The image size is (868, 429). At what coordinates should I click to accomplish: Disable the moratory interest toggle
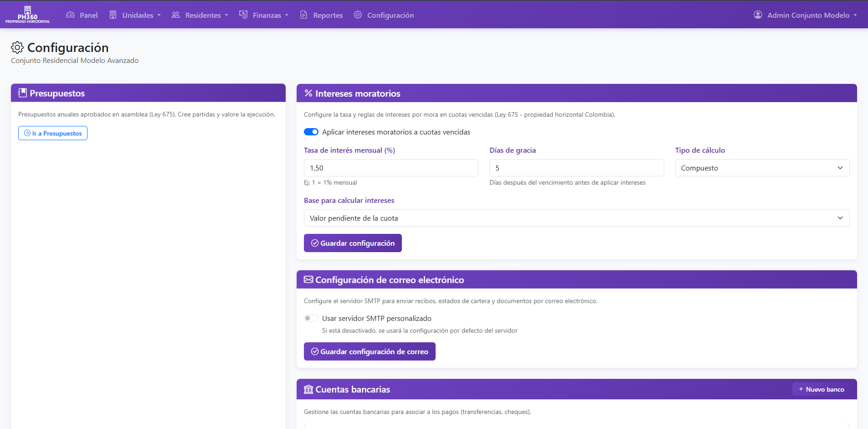(311, 132)
